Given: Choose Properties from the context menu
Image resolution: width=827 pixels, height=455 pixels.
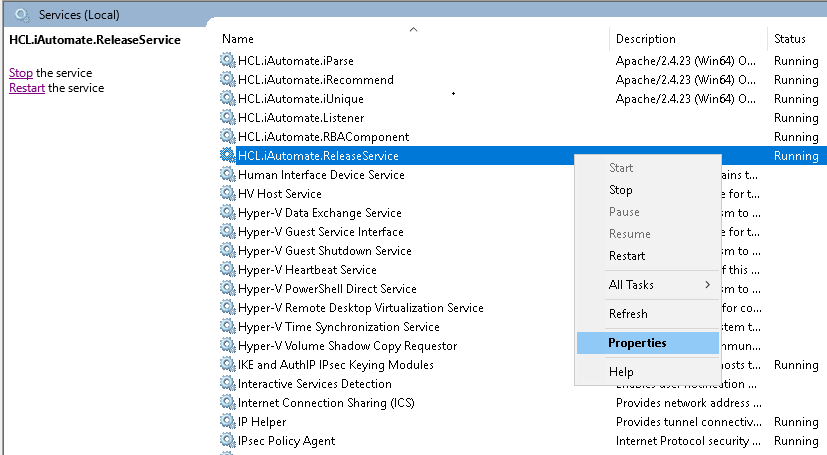Looking at the screenshot, I should 637,343.
